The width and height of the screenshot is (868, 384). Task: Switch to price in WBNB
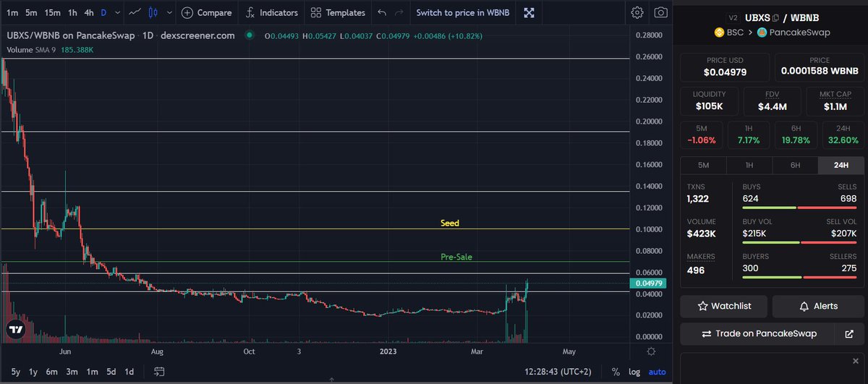[463, 12]
